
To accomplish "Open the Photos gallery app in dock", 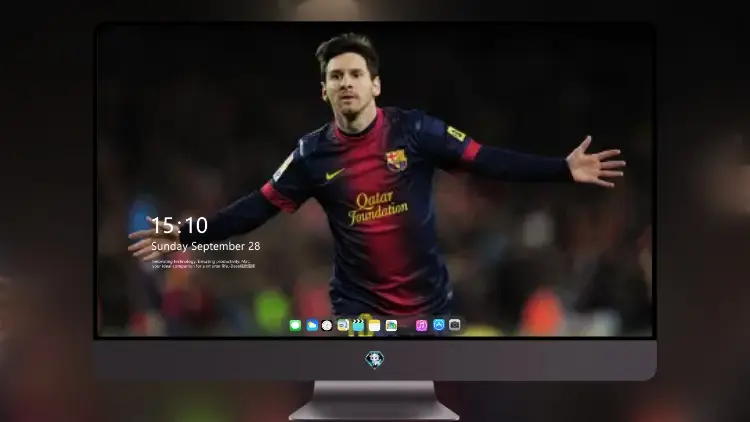I will (391, 325).
